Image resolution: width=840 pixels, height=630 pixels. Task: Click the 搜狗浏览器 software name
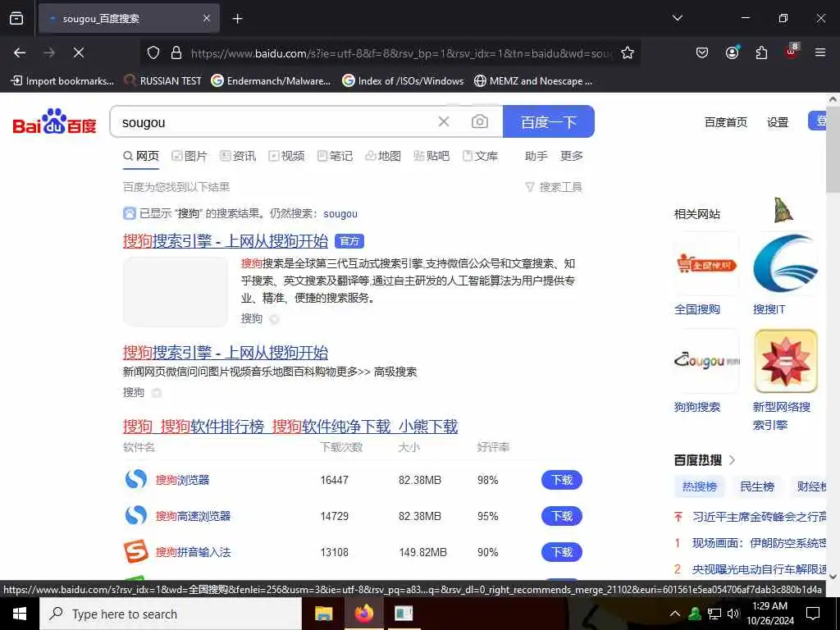(x=182, y=480)
